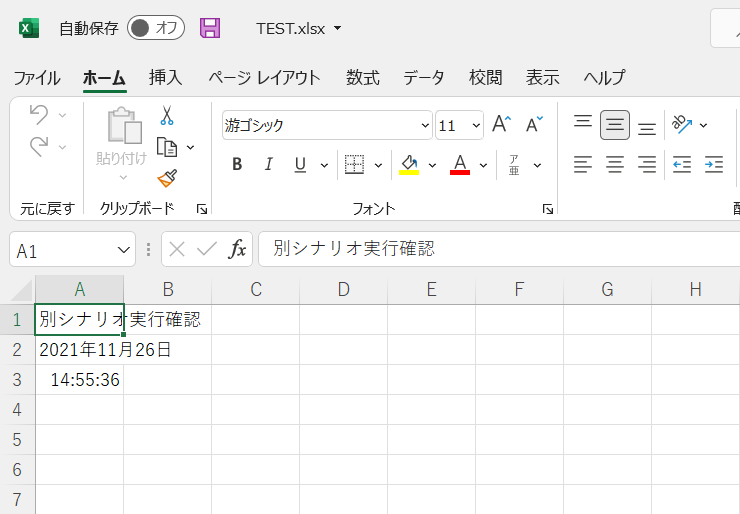Toggle Italic formatting
Image resolution: width=740 pixels, height=514 pixels.
click(x=268, y=165)
